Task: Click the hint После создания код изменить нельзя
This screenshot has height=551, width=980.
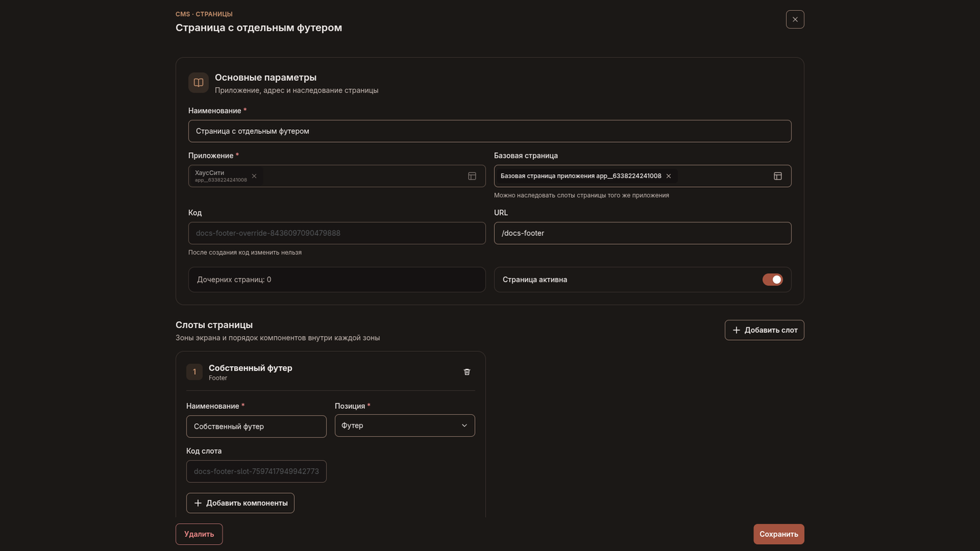Action: coord(245,252)
